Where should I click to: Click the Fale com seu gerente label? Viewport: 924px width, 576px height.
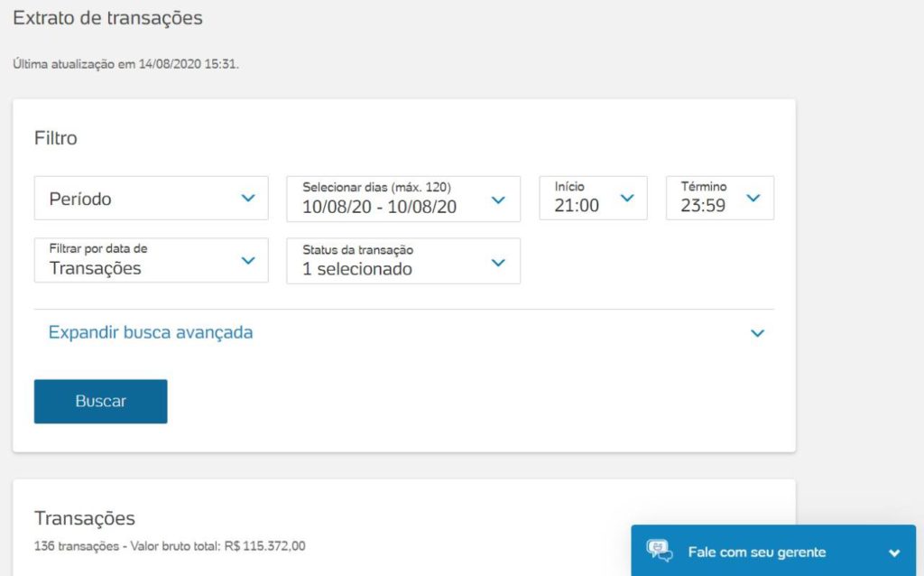(x=756, y=552)
